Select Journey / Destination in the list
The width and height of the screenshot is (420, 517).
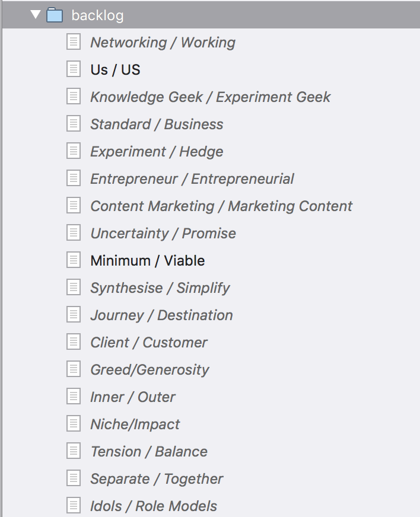pyautogui.click(x=162, y=315)
